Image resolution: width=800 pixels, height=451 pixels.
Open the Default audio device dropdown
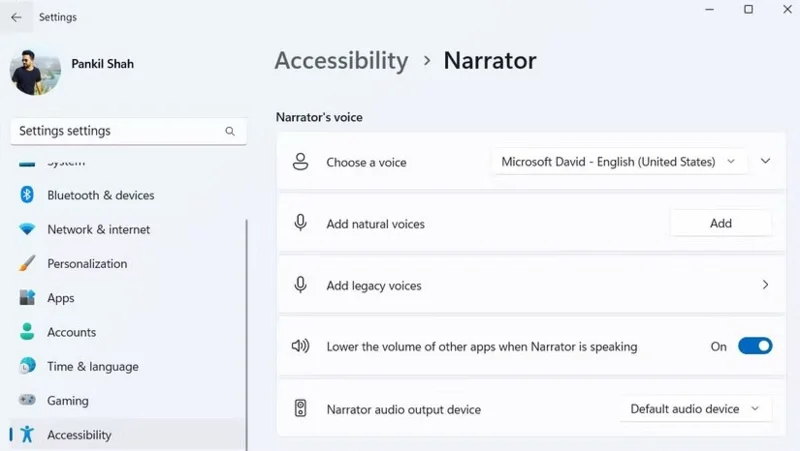696,409
